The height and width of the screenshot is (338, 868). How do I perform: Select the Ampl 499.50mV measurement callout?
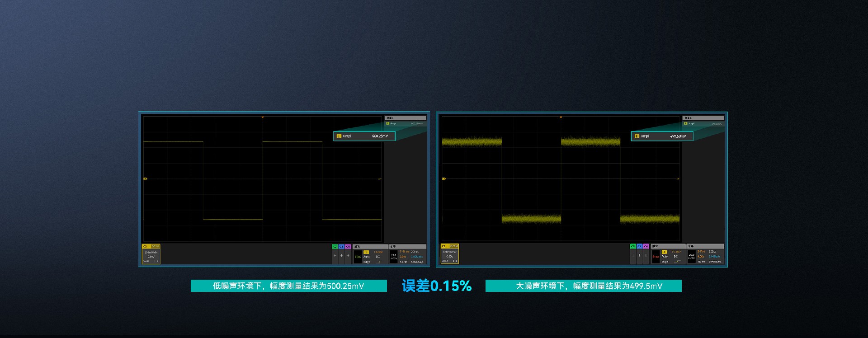click(662, 136)
